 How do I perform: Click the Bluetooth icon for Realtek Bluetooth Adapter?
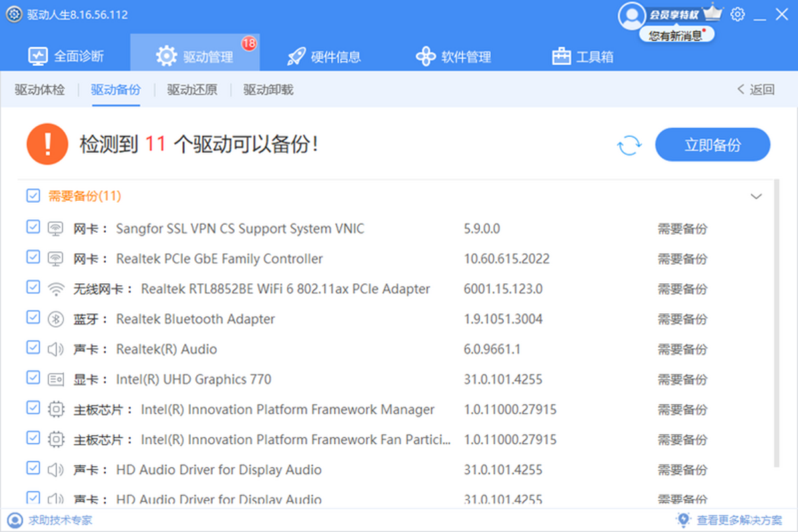tap(55, 319)
